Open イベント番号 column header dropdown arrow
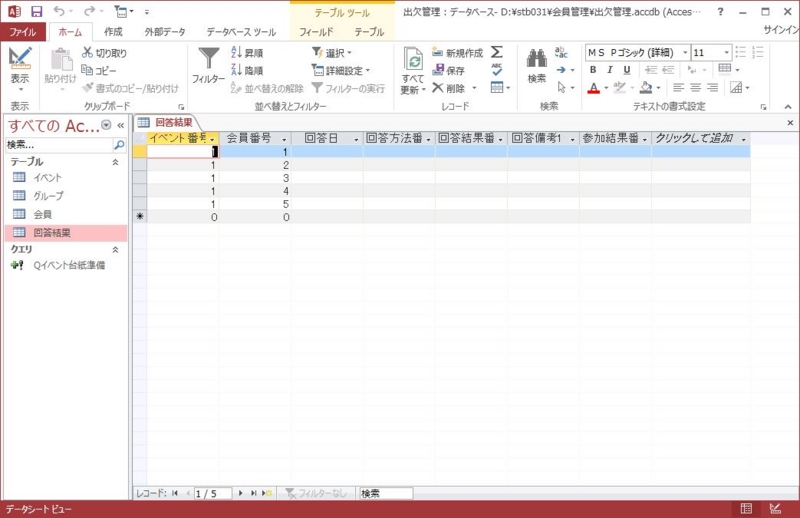The height and width of the screenshot is (518, 800). tap(213, 139)
